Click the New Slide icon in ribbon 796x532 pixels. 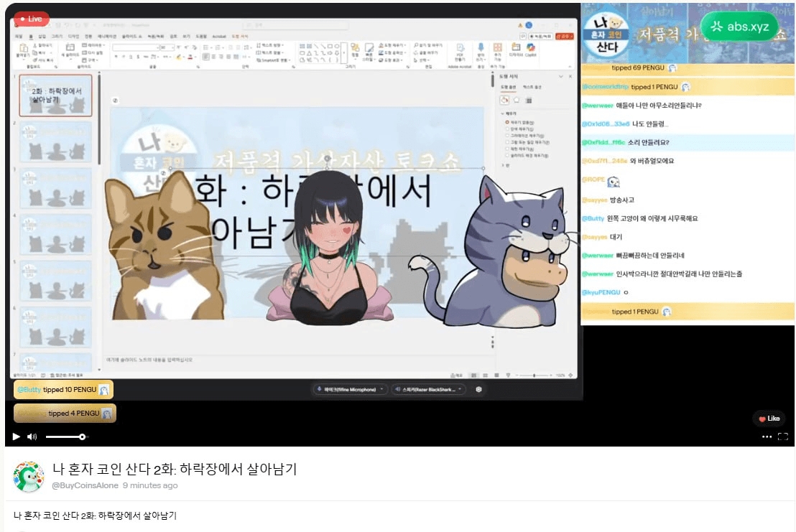(70, 47)
